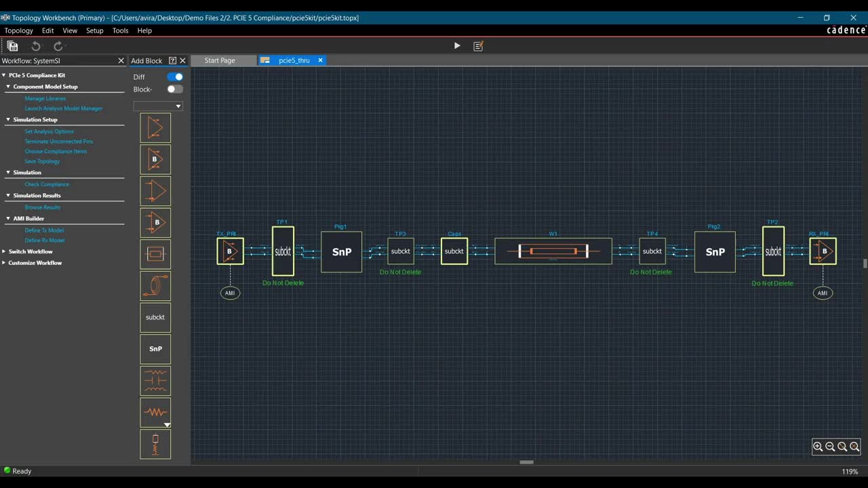Click the TP1 subckt block on canvas

point(283,251)
